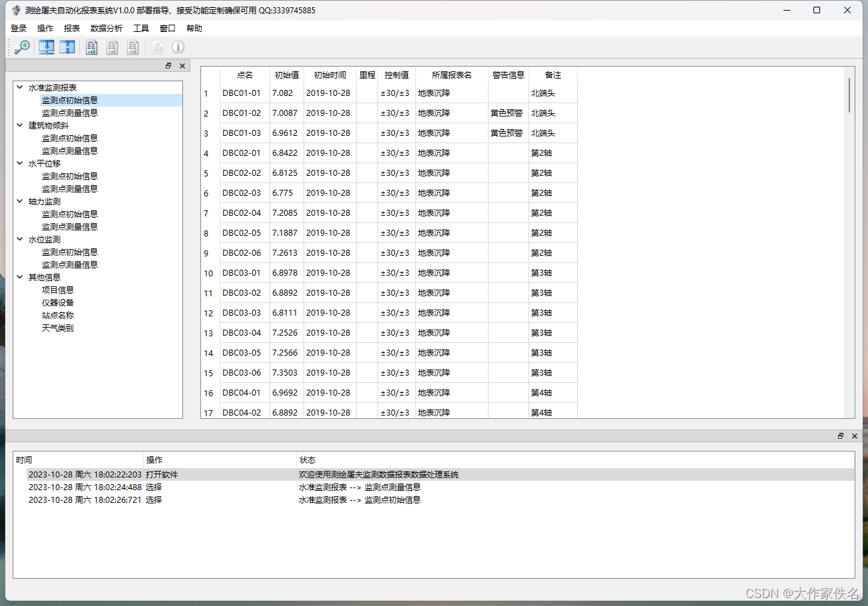This screenshot has width=868, height=606.
Task: Click the 黄色预警 cell in row DBC01-03
Action: (x=509, y=133)
